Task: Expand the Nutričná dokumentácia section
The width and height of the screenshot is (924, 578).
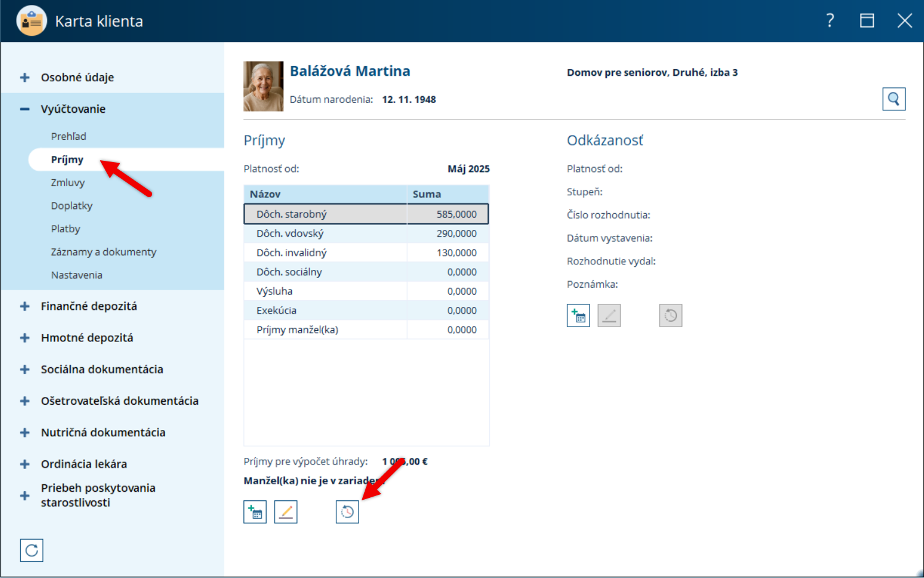Action: (25, 433)
